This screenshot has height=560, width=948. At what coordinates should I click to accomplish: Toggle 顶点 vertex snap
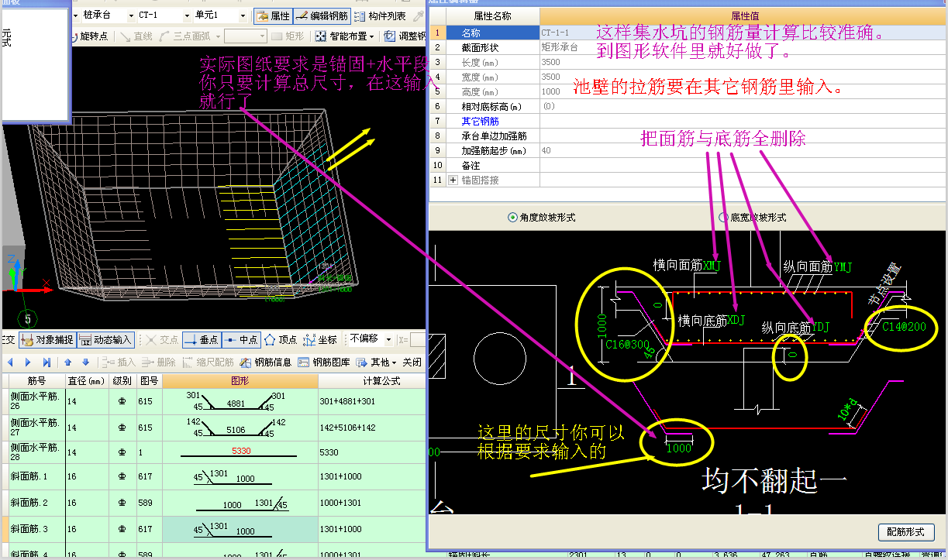(x=281, y=339)
